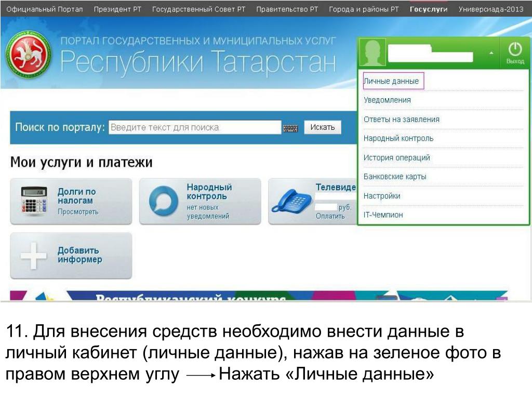Image resolution: width=532 pixels, height=399 pixels.
Task: Click Просмотреть under Долги по налогам
Action: point(78,212)
